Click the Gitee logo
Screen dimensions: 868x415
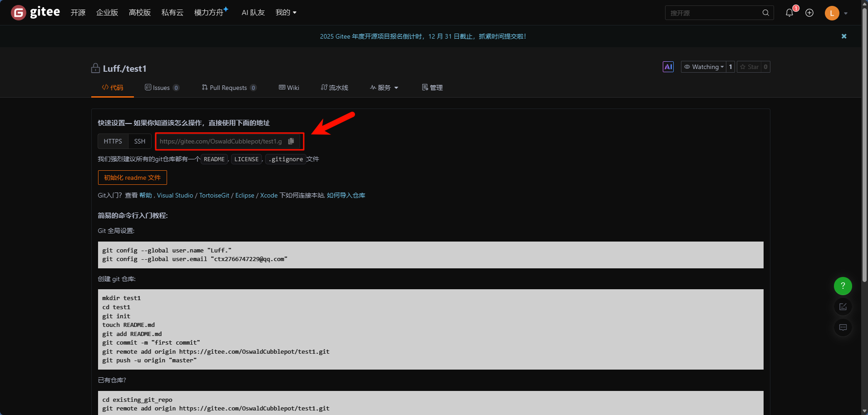tap(35, 12)
